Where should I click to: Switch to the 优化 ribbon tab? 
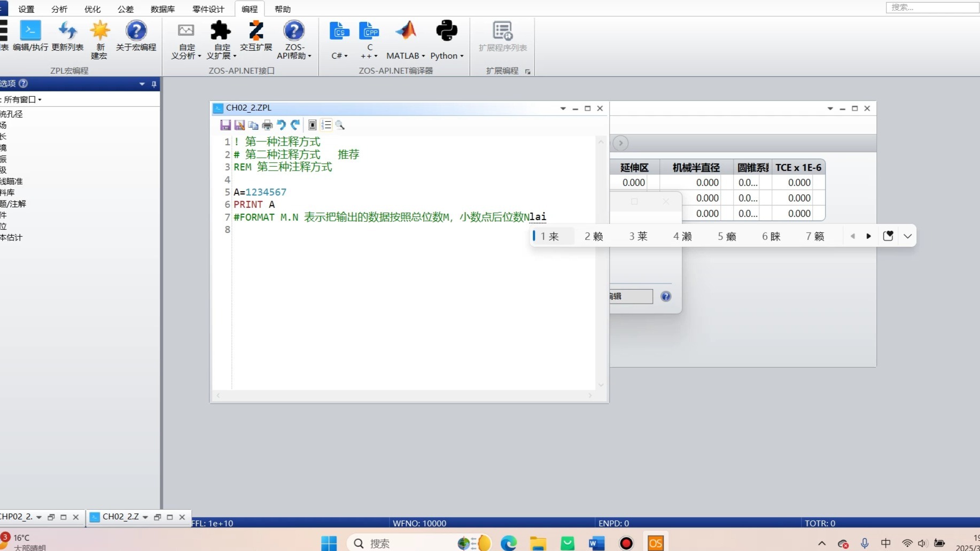click(92, 9)
